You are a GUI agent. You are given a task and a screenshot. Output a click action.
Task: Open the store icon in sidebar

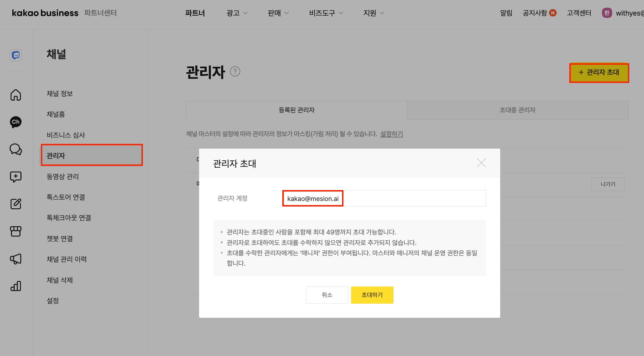click(16, 231)
